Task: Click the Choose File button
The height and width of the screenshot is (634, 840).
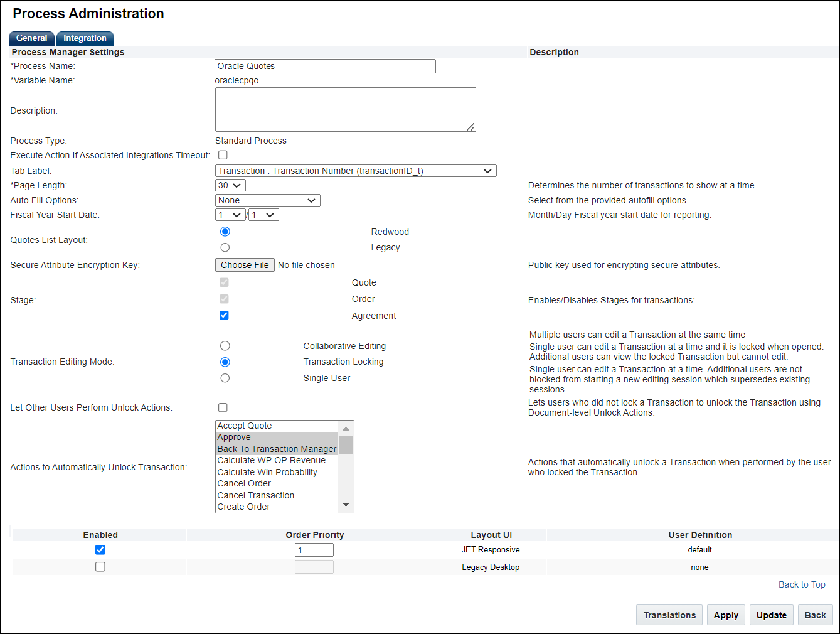Action: [x=244, y=264]
